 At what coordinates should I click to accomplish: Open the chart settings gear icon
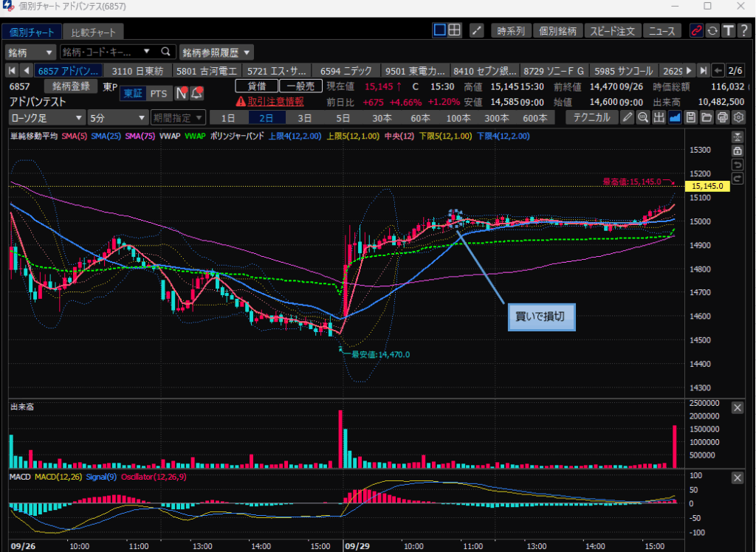coord(738,117)
